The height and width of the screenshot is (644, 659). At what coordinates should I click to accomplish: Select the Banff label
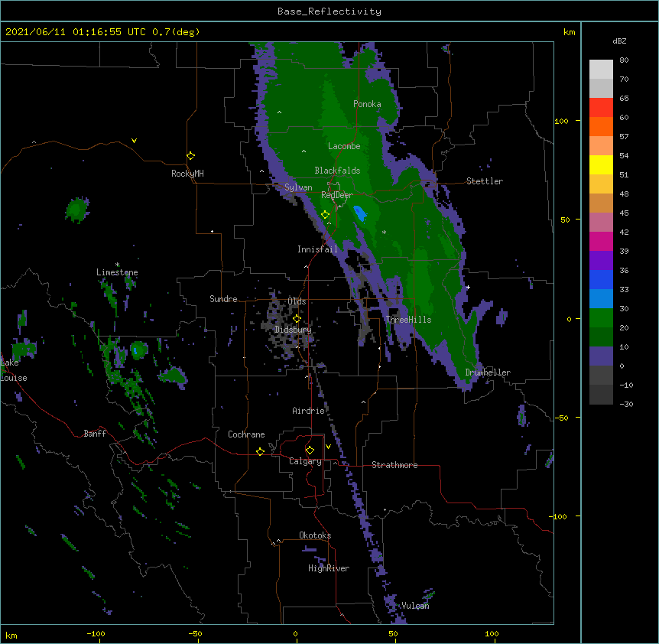coord(95,434)
